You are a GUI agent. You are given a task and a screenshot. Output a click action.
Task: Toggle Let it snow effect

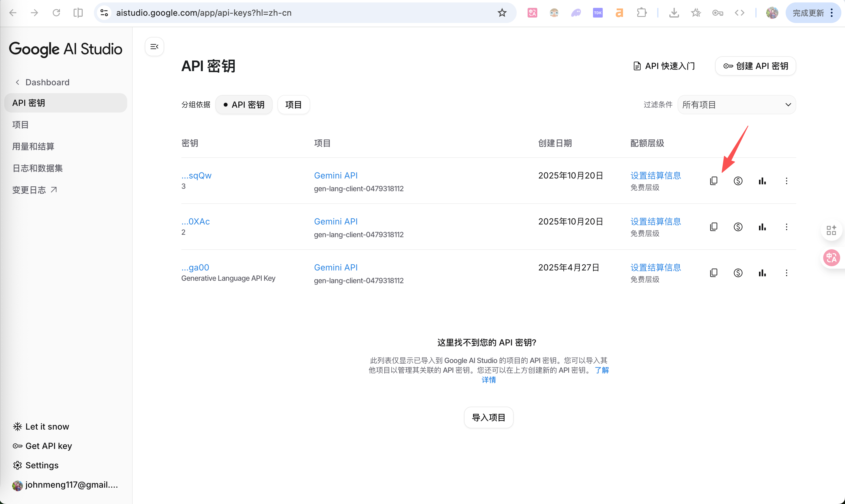point(41,427)
